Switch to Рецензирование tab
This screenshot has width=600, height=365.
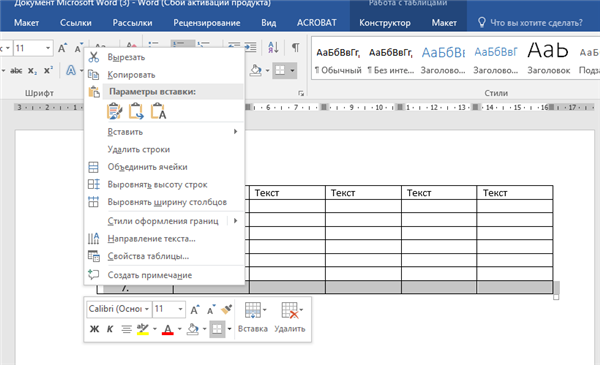pos(207,23)
